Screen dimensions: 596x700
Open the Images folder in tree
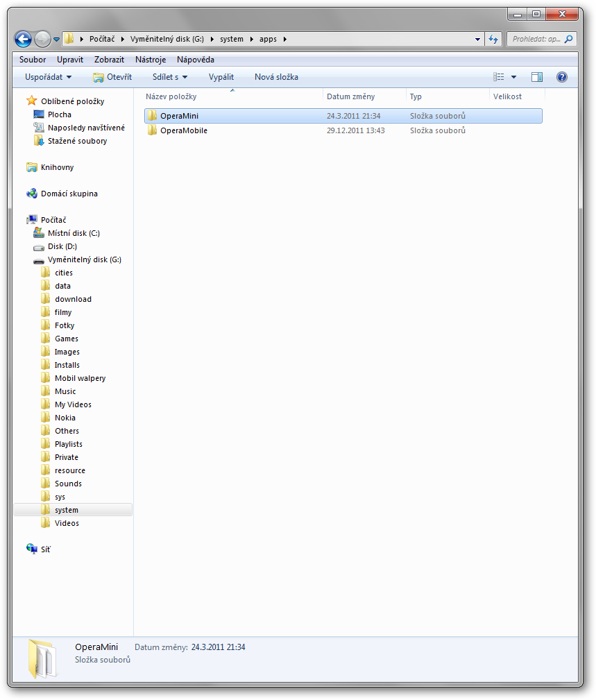click(x=67, y=352)
